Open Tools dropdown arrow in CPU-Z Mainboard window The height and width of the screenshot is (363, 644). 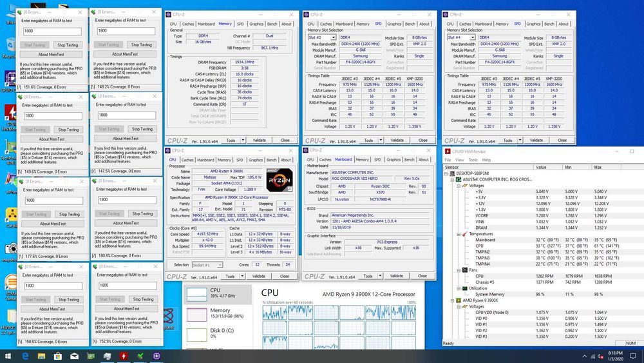[380, 276]
